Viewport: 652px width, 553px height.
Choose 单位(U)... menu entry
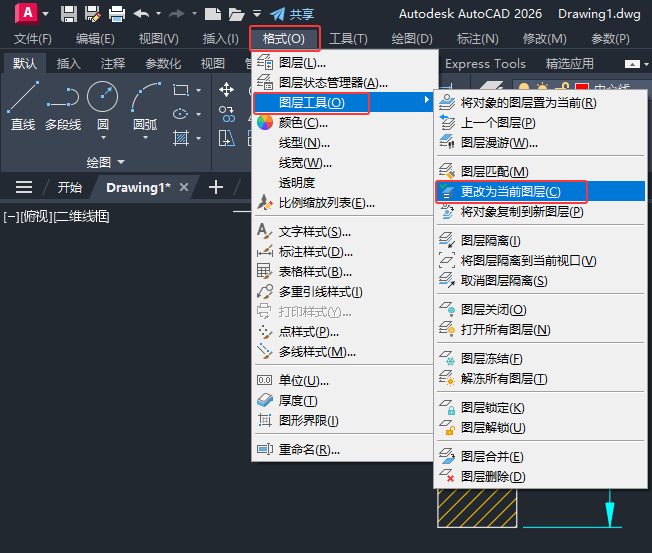click(x=344, y=380)
